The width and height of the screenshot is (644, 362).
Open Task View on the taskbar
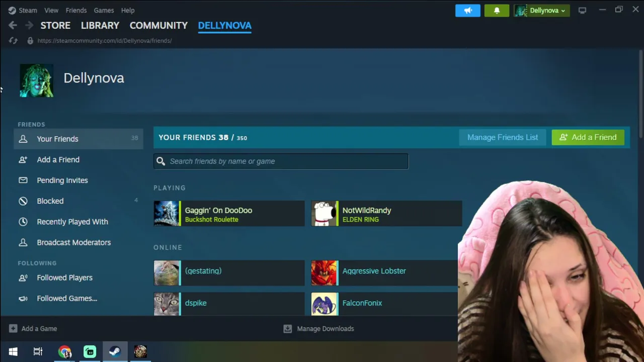coord(38,351)
